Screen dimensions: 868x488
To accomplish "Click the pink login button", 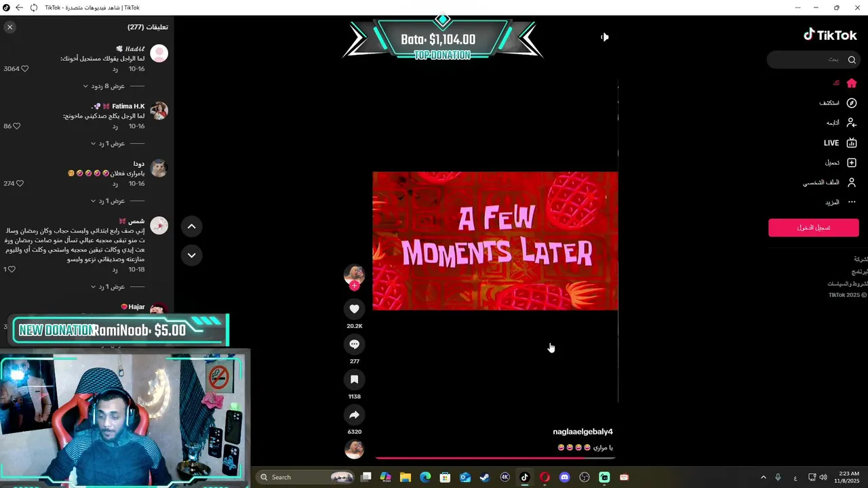I will pos(813,228).
